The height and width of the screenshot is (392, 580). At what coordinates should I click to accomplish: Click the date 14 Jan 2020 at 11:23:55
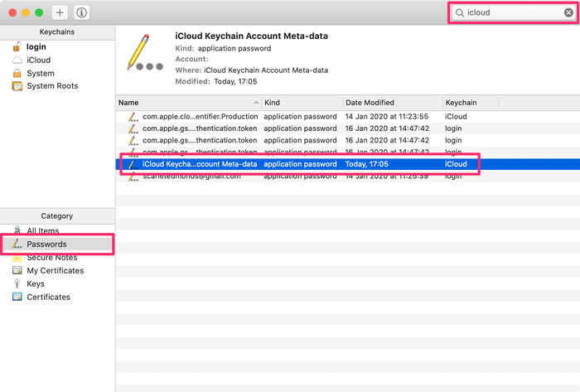coord(387,117)
